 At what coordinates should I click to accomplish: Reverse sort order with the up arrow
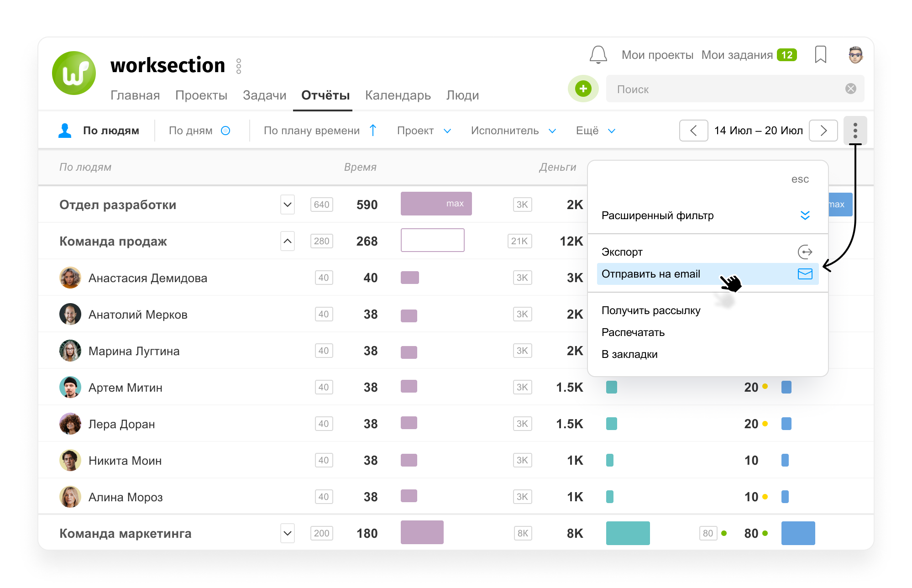tap(373, 131)
